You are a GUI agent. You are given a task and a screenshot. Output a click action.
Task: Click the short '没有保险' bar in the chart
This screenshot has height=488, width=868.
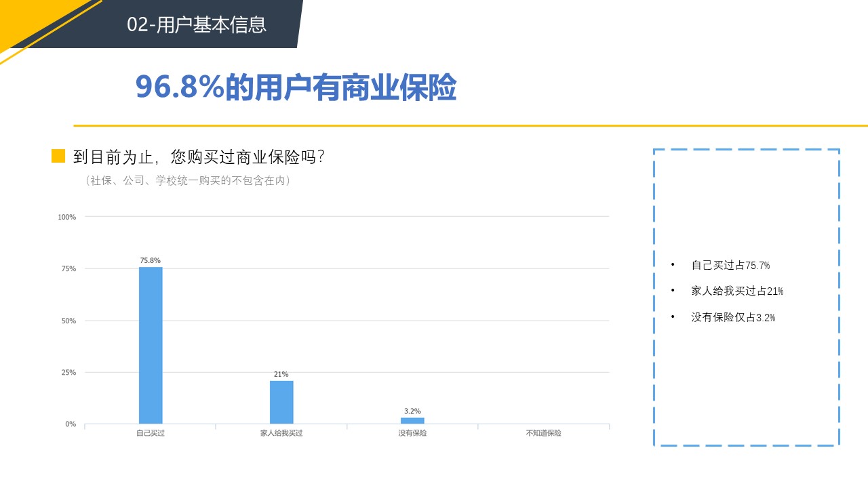click(x=412, y=421)
